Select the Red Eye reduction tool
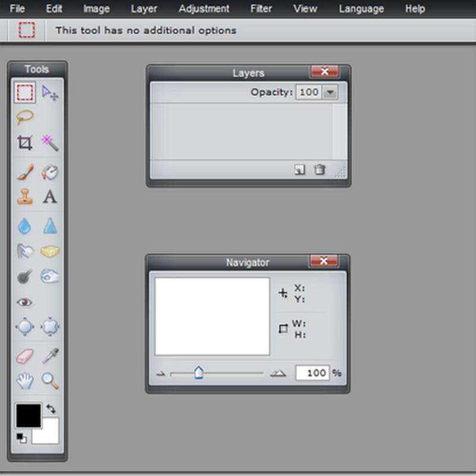Image resolution: width=476 pixels, height=476 pixels. pos(24,302)
